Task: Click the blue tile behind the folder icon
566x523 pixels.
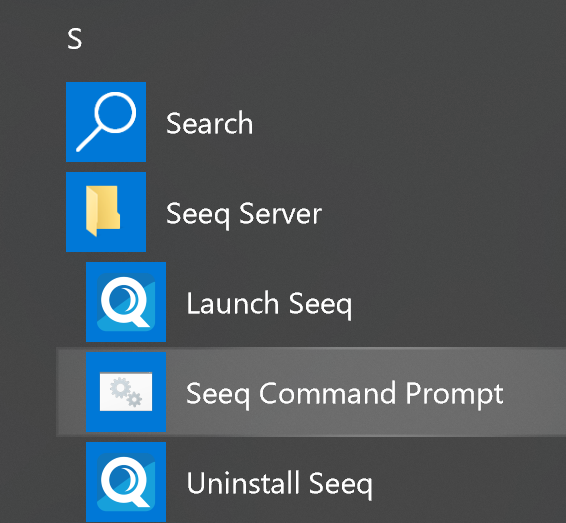Action: 106,212
